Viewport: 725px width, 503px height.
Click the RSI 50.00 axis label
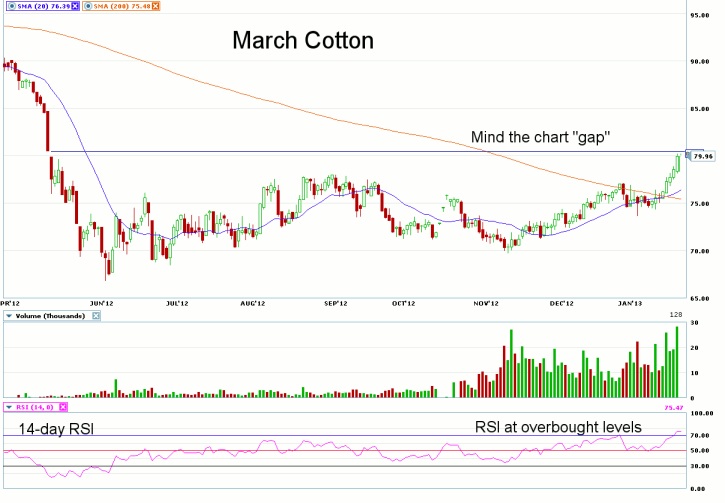pos(700,450)
